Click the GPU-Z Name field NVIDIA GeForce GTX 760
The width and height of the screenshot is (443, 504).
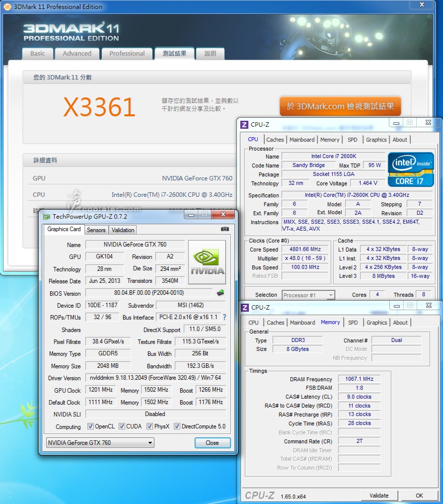click(135, 245)
